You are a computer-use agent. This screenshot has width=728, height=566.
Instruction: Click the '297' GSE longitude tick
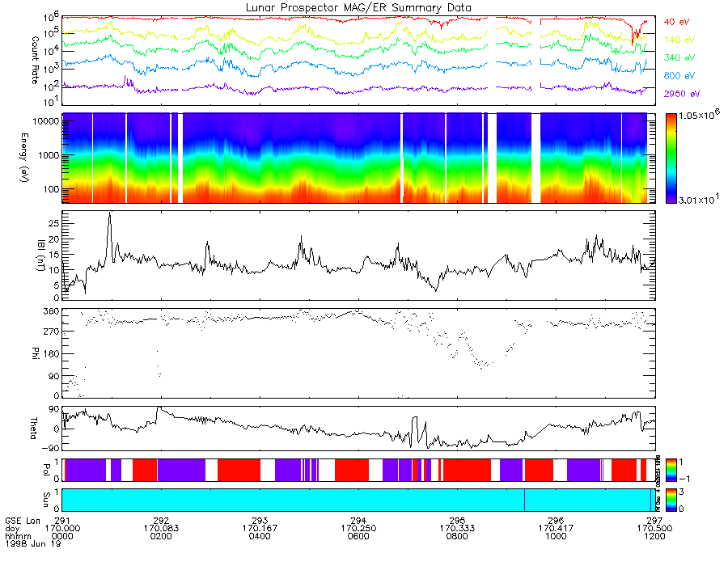click(654, 521)
